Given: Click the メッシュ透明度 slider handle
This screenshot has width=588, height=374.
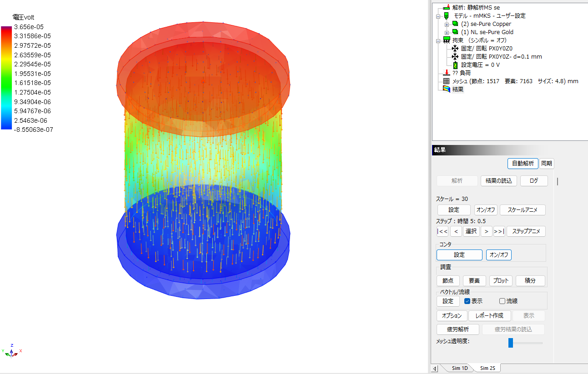Looking at the screenshot, I should coord(511,343).
